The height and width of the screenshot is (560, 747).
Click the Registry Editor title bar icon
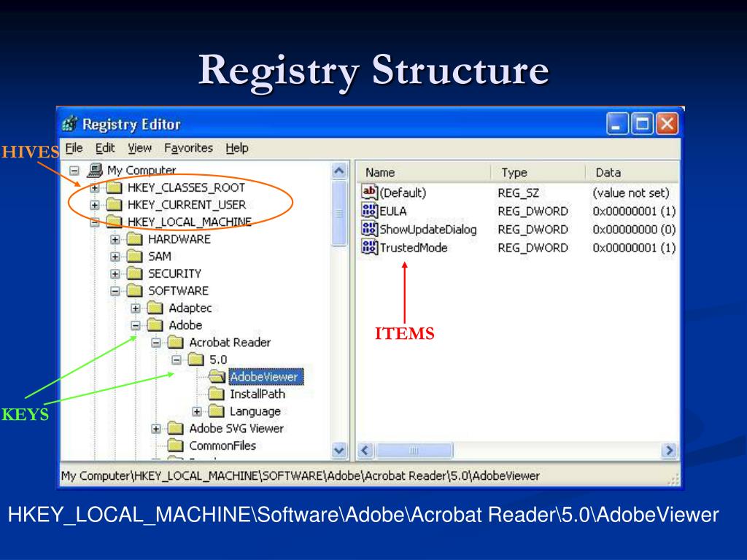tap(70, 124)
